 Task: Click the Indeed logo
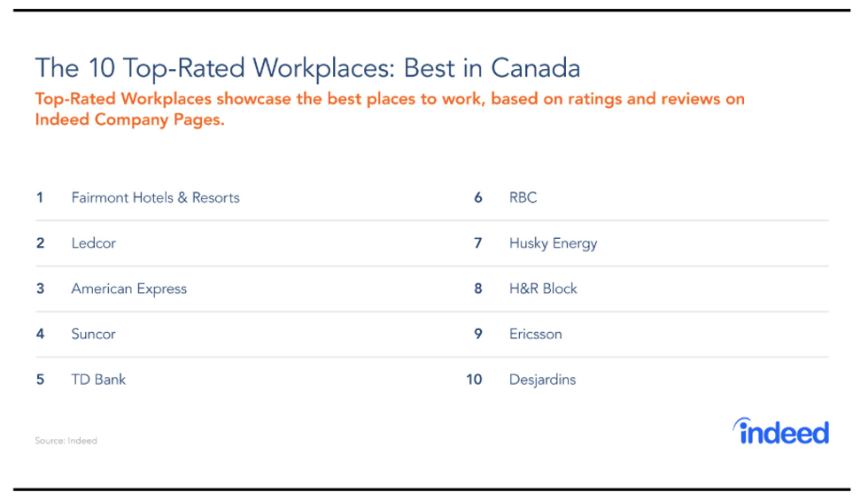[781, 432]
